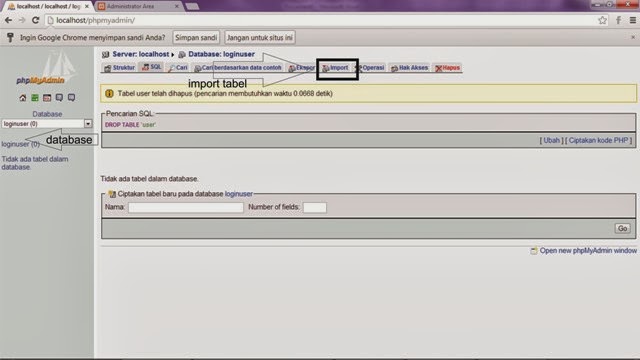Click the Simpan sandi button
Image resolution: width=640 pixels, height=360 pixels.
click(x=196, y=38)
